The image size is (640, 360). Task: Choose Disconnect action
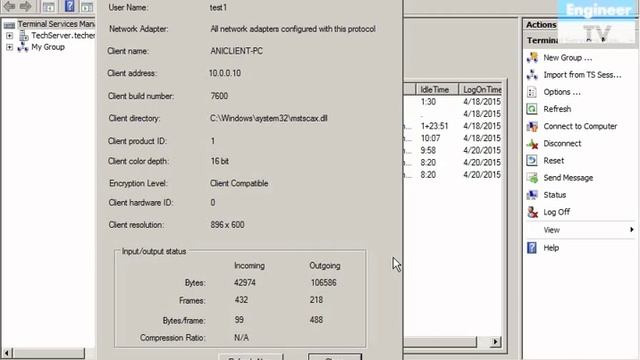pyautogui.click(x=562, y=143)
